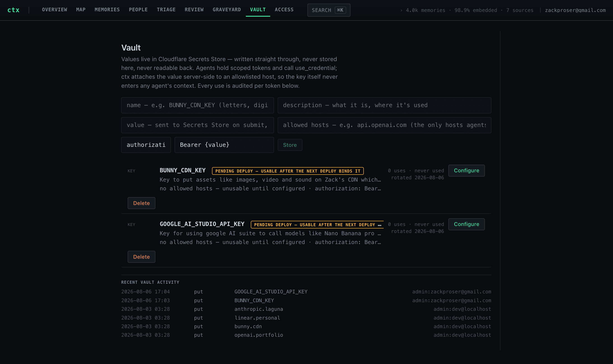613x364 pixels.
Task: Select the Triage tab
Action: pyautogui.click(x=166, y=10)
